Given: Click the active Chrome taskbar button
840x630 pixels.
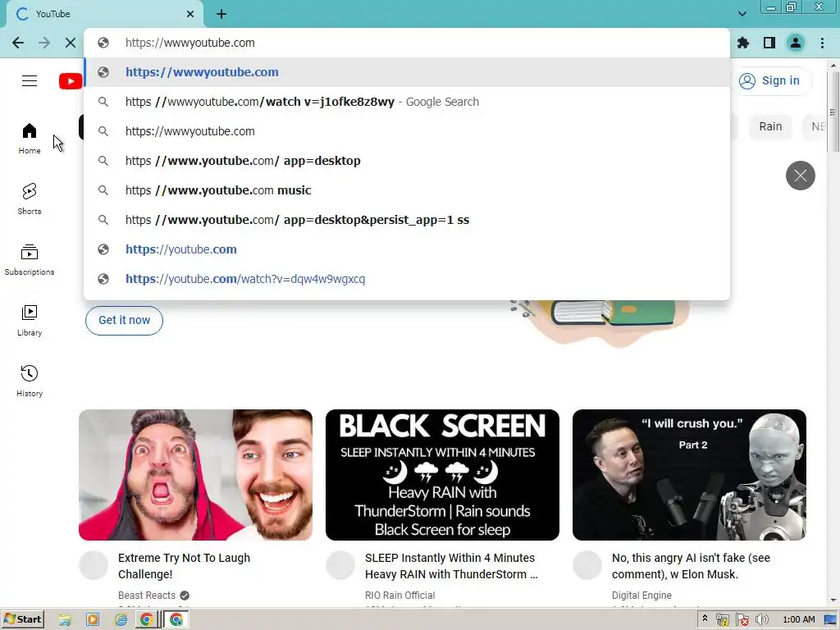Looking at the screenshot, I should click(176, 620).
